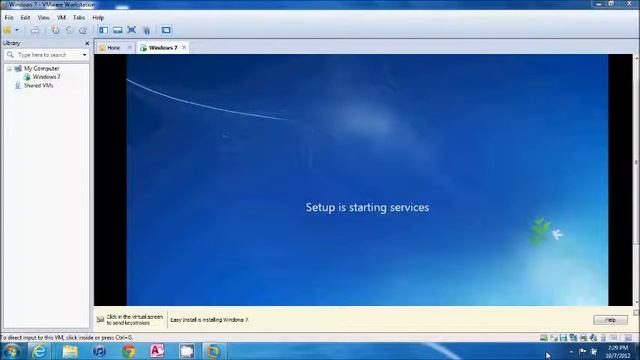The width and height of the screenshot is (640, 360).
Task: Open iTunes from the taskbar
Action: coord(99,351)
